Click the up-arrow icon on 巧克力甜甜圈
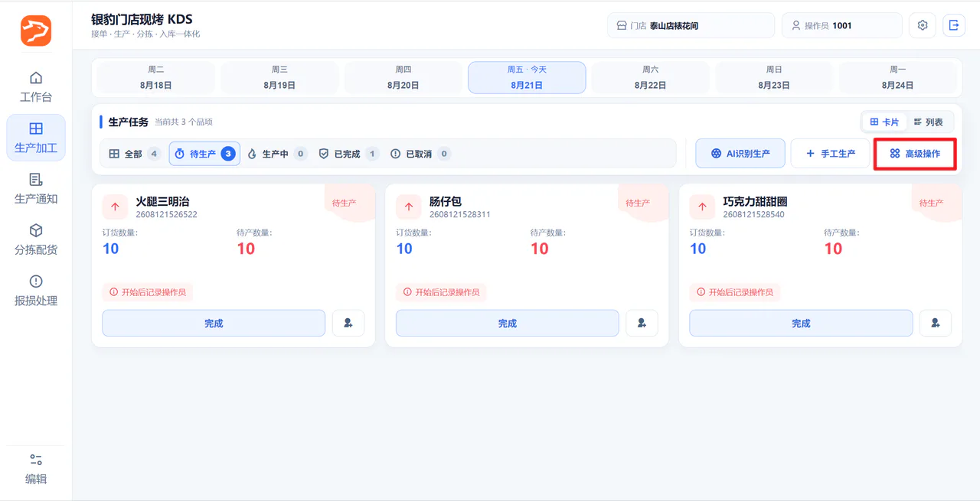The height and width of the screenshot is (501, 980). click(x=703, y=207)
